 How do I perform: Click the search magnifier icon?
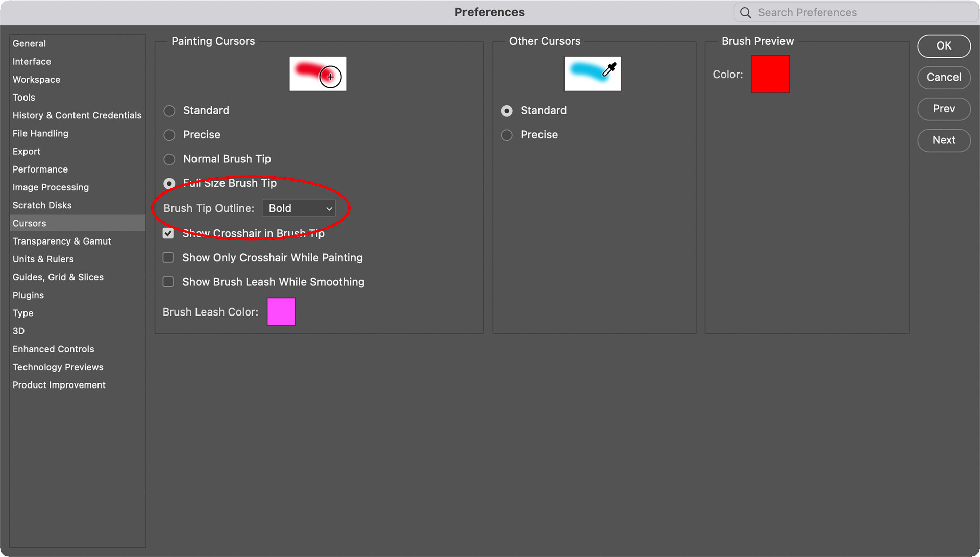(x=745, y=13)
